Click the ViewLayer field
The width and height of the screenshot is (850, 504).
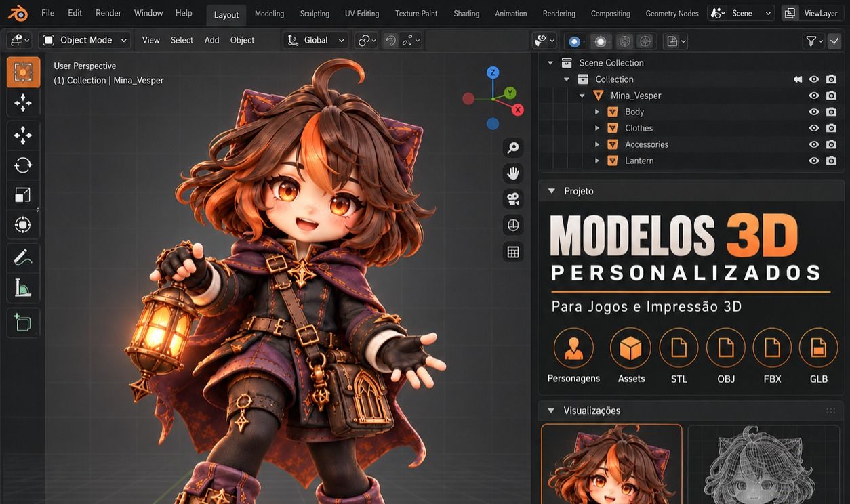[x=812, y=13]
